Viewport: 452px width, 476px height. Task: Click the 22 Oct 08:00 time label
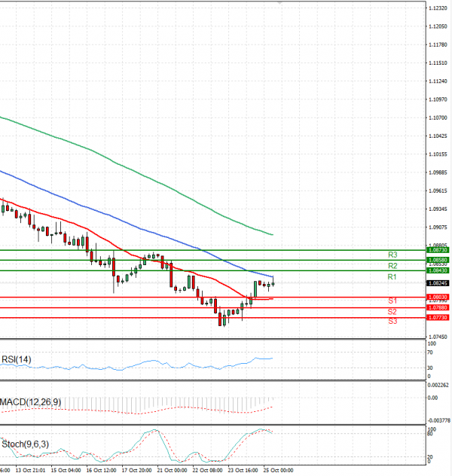pos(208,470)
